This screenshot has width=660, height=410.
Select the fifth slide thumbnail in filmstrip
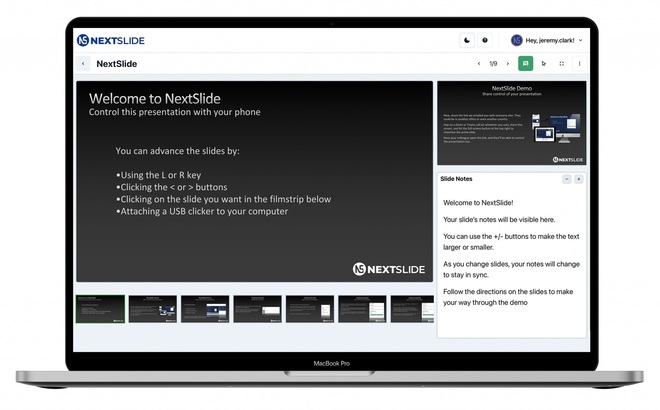310,309
